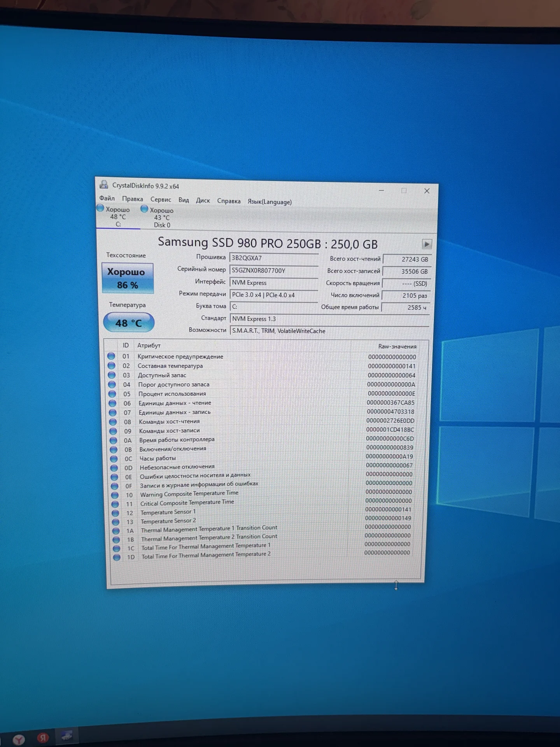Open the Правка menu
Screen dimensions: 560x747
point(133,199)
